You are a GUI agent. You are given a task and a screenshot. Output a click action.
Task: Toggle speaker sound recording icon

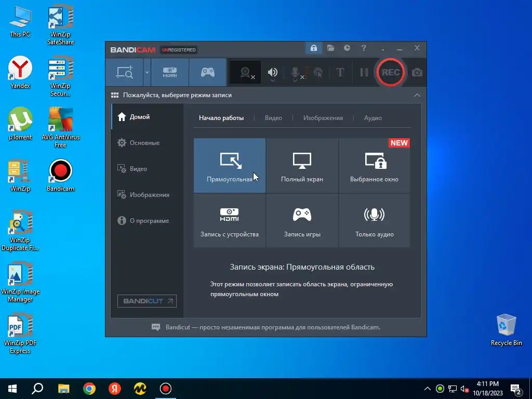pos(272,72)
